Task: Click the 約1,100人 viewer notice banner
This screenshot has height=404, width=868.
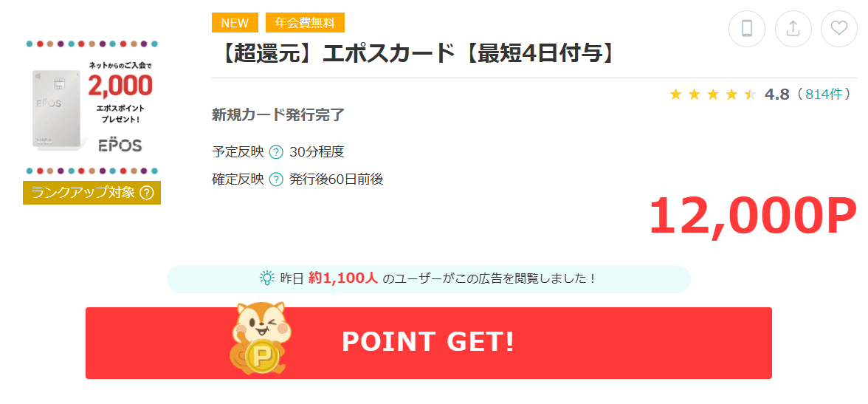Action: (x=428, y=278)
